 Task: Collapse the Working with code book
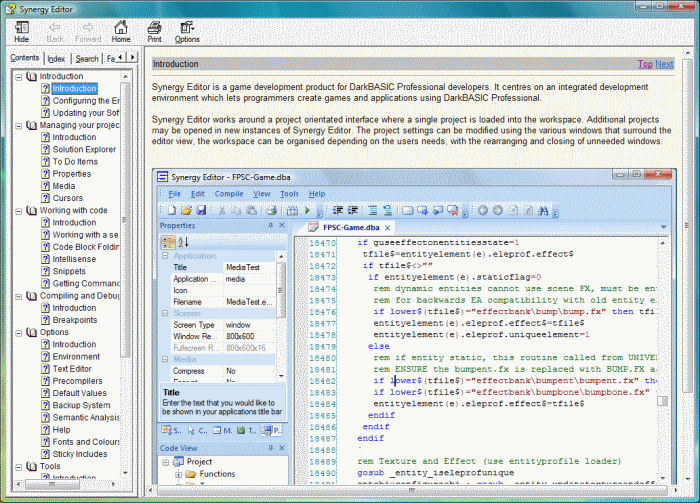19,211
